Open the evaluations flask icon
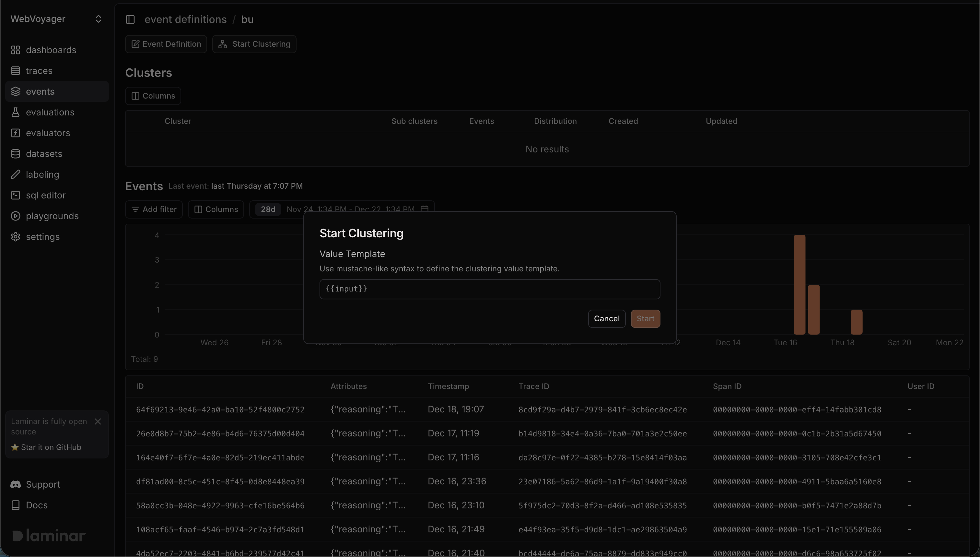 click(15, 112)
